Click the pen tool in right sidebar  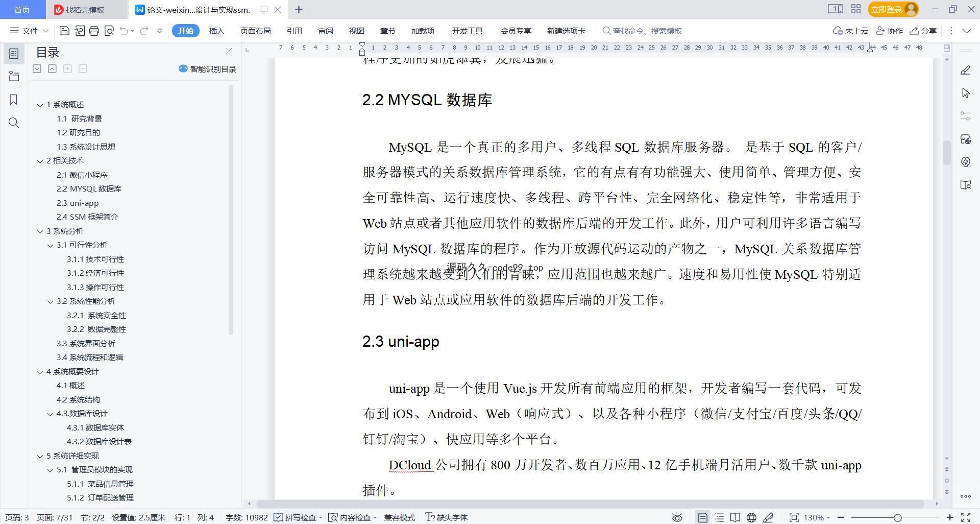965,70
